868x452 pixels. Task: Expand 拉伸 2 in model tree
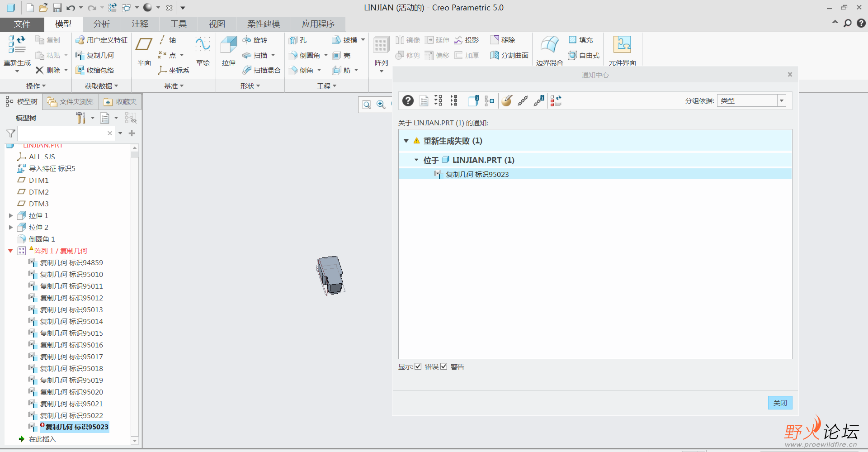[x=11, y=227]
